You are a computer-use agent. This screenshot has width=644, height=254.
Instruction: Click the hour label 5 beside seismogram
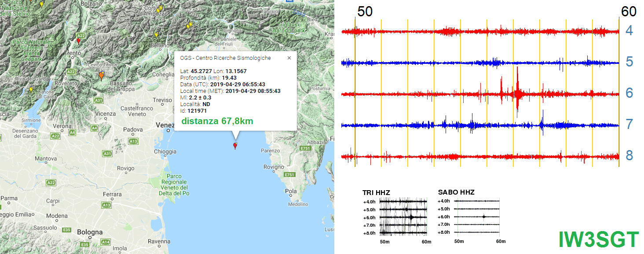click(629, 62)
